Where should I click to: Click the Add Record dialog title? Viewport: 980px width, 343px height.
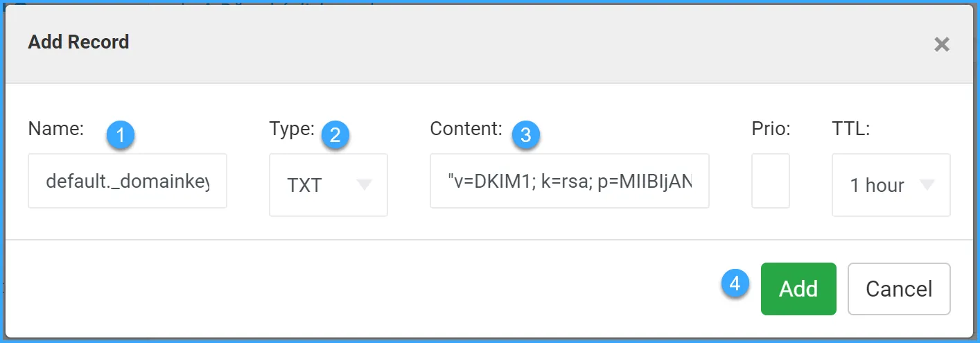(x=78, y=42)
